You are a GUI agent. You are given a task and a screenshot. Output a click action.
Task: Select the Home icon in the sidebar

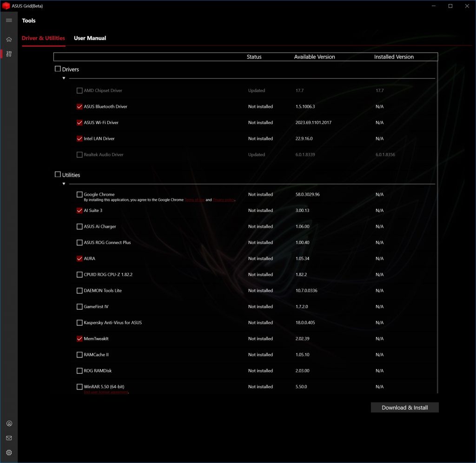point(8,39)
